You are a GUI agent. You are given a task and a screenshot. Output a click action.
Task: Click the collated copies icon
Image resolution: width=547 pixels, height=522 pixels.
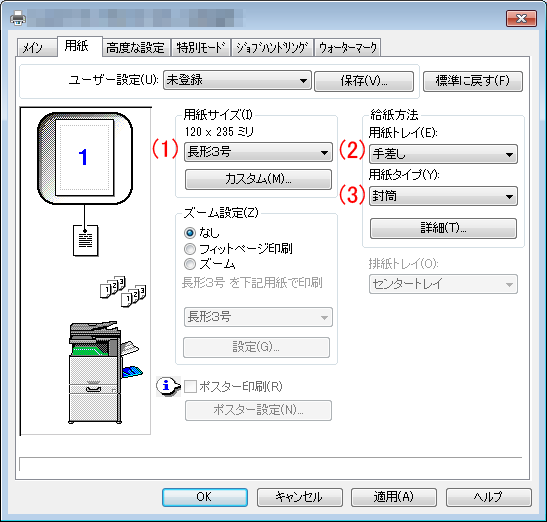(x=123, y=292)
